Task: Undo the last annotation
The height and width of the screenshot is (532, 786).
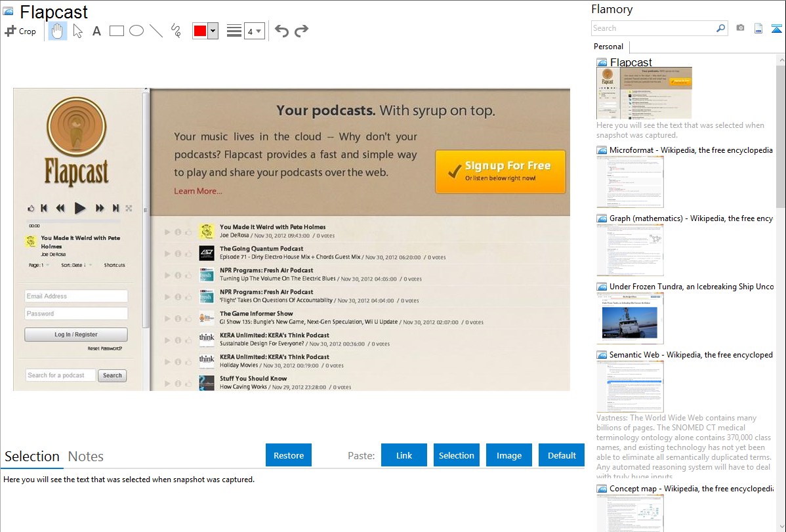Action: 281,31
